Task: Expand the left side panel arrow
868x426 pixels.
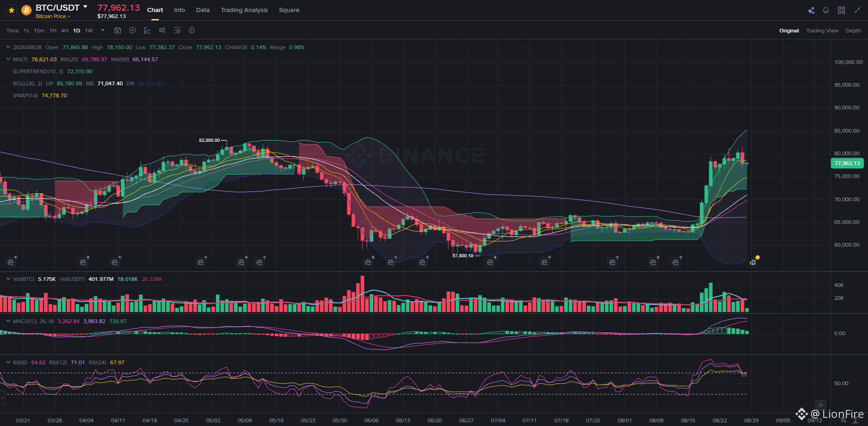Action: [x=2, y=398]
